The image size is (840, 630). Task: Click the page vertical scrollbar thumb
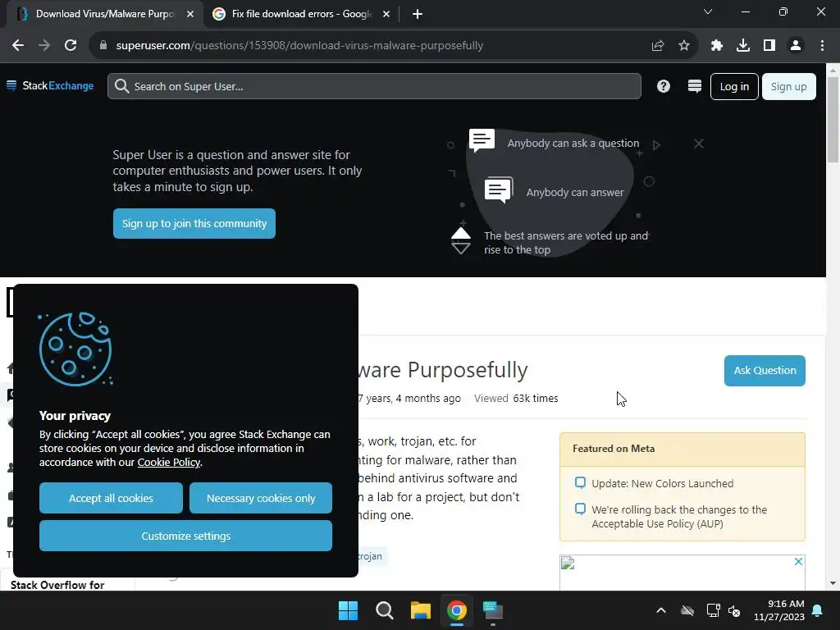tap(833, 120)
